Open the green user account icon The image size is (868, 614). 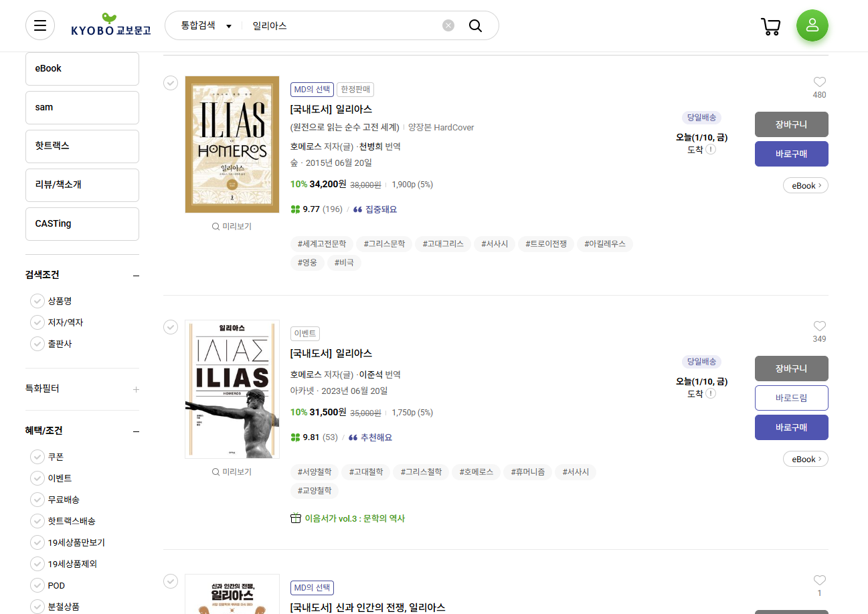tap(812, 25)
